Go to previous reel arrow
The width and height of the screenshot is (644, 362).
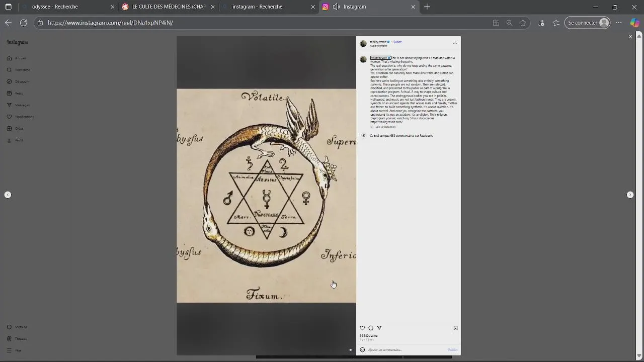click(x=8, y=195)
